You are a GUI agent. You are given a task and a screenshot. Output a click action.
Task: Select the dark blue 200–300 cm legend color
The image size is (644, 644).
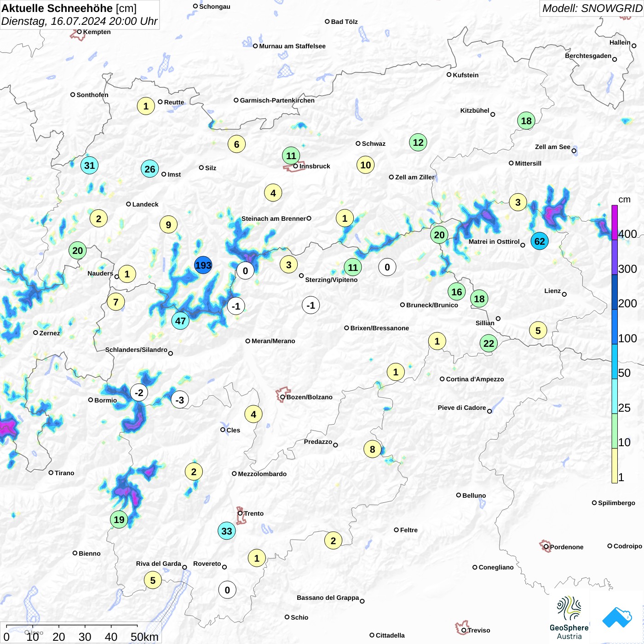[x=615, y=292]
